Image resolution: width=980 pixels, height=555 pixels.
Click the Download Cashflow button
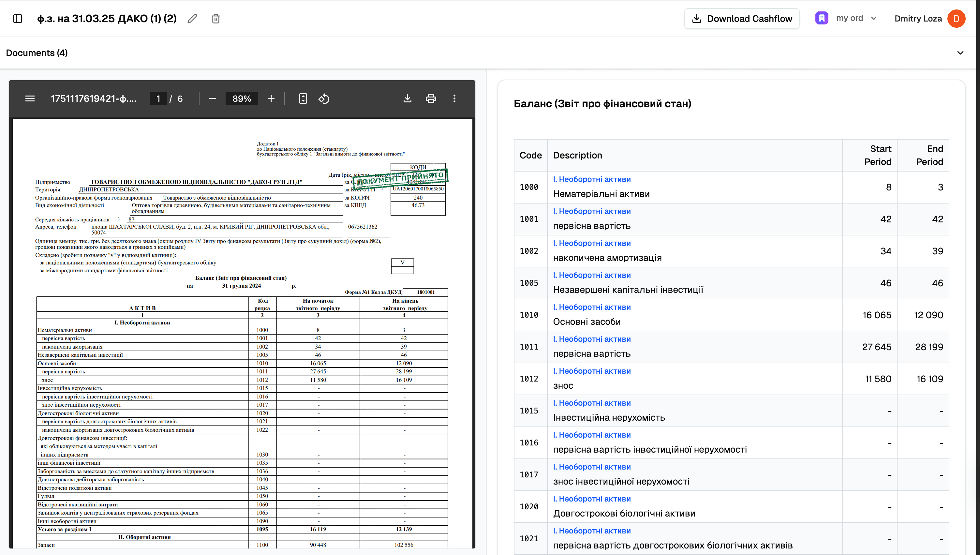[x=742, y=19]
